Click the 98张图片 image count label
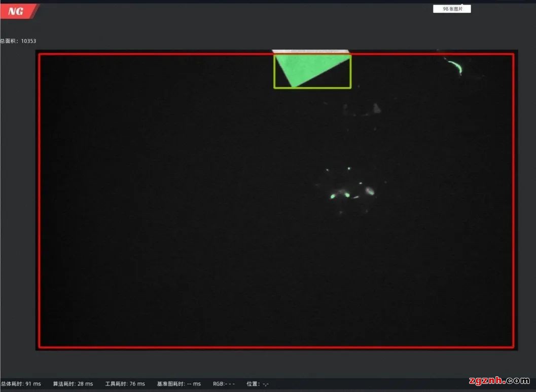Image resolution: width=536 pixels, height=392 pixels. point(451,9)
